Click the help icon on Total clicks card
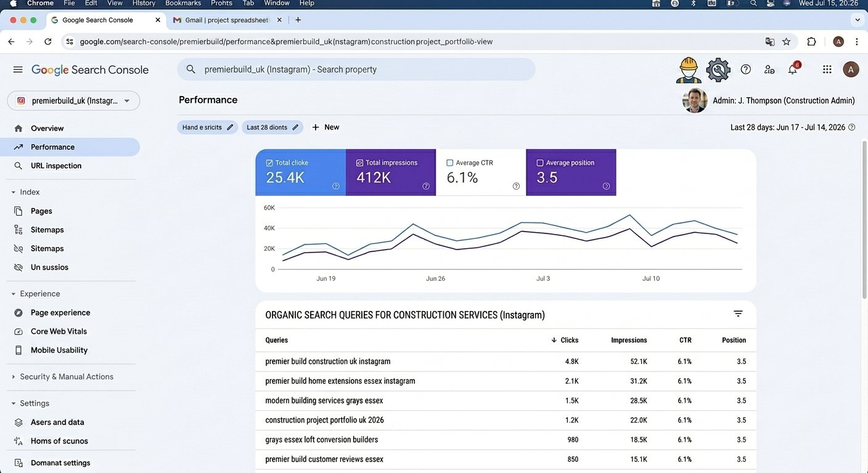The height and width of the screenshot is (473, 868). (x=336, y=186)
